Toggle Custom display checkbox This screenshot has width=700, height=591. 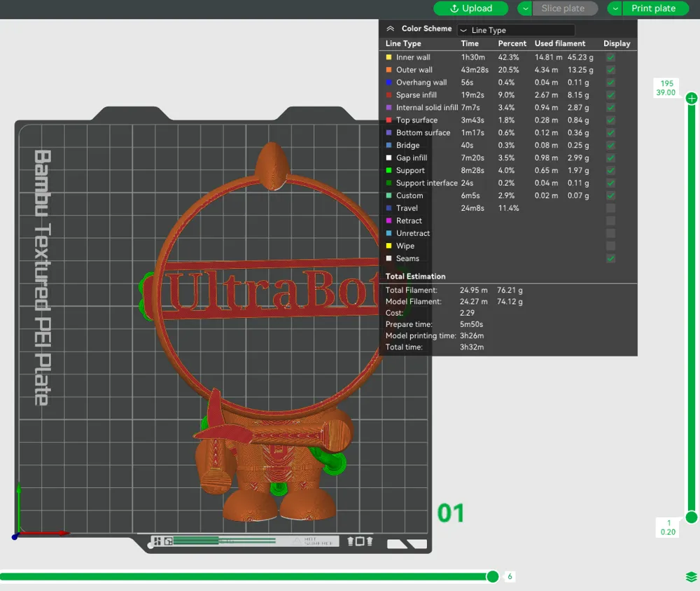click(610, 195)
